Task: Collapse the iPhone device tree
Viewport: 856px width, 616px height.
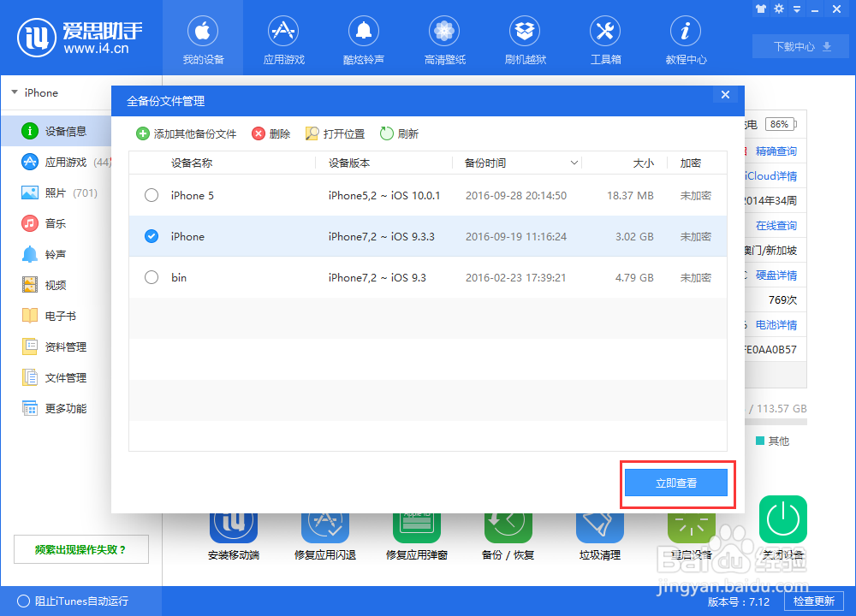Action: (x=15, y=92)
